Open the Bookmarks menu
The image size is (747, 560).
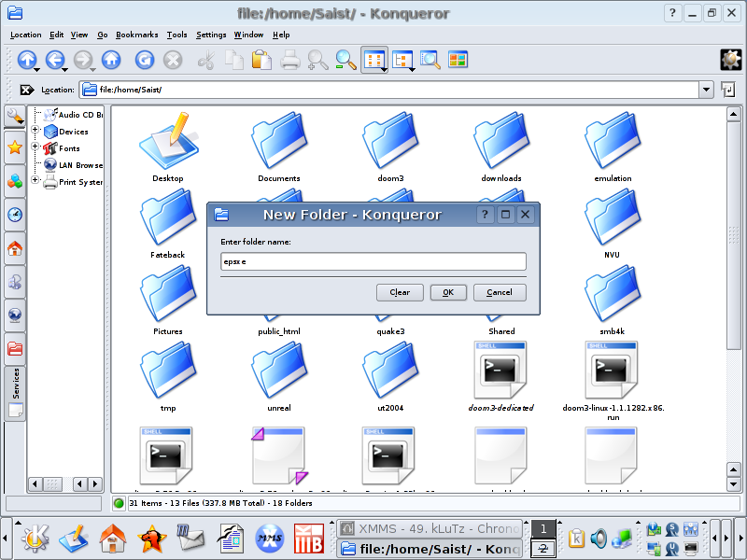136,35
